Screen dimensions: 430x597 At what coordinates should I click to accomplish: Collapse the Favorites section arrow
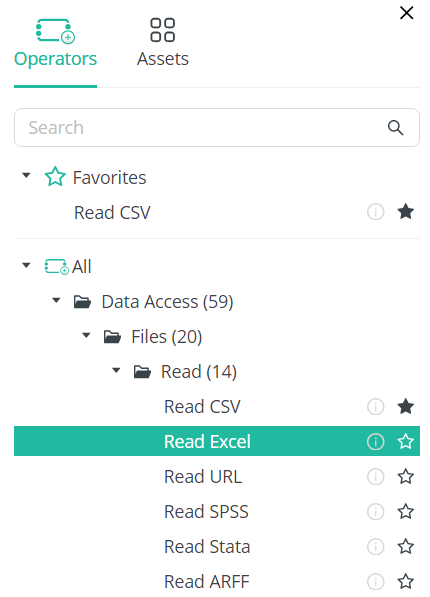26,176
